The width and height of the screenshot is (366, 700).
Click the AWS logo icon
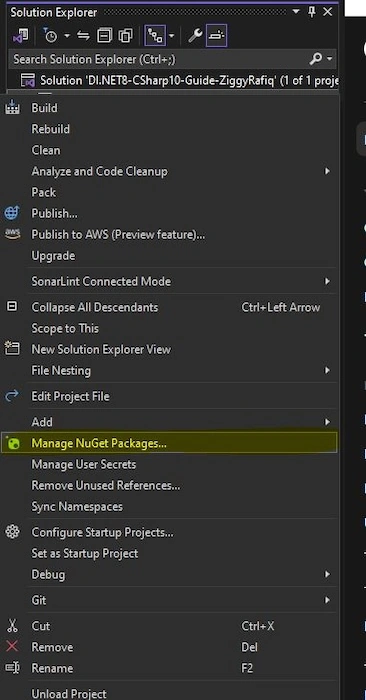coord(12,234)
